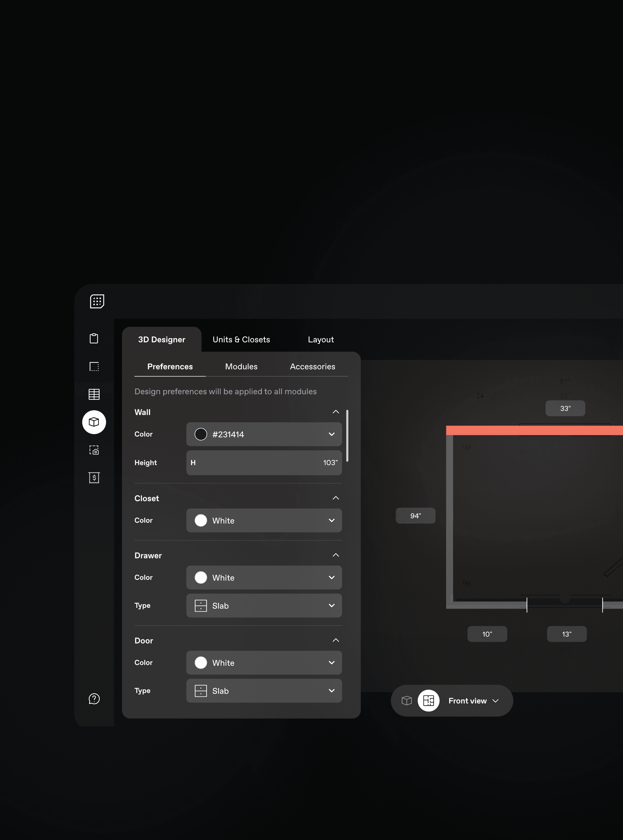This screenshot has height=840, width=623.
Task: Switch to the Units & Closets tab
Action: coord(241,339)
